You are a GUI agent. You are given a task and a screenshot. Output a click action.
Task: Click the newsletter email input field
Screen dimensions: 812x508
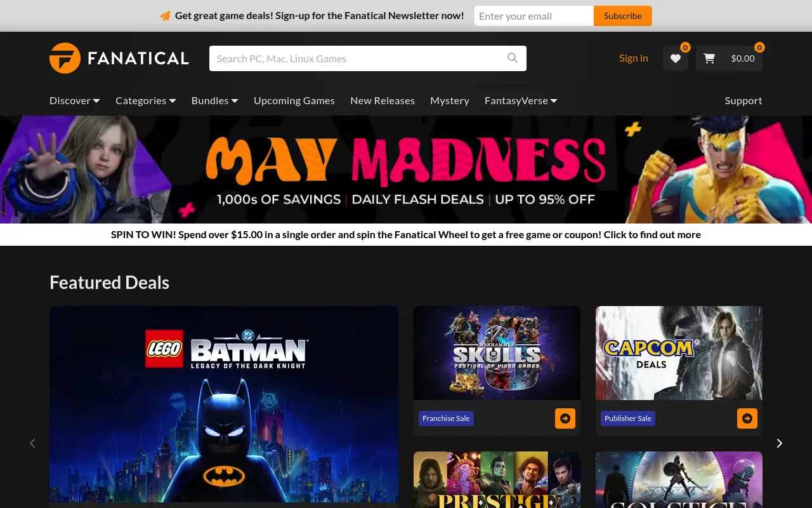click(534, 16)
